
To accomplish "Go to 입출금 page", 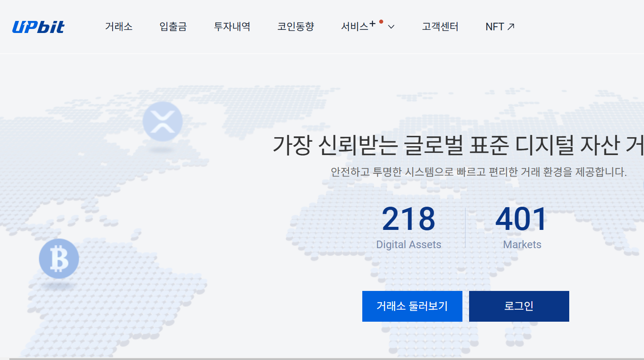I will click(173, 27).
